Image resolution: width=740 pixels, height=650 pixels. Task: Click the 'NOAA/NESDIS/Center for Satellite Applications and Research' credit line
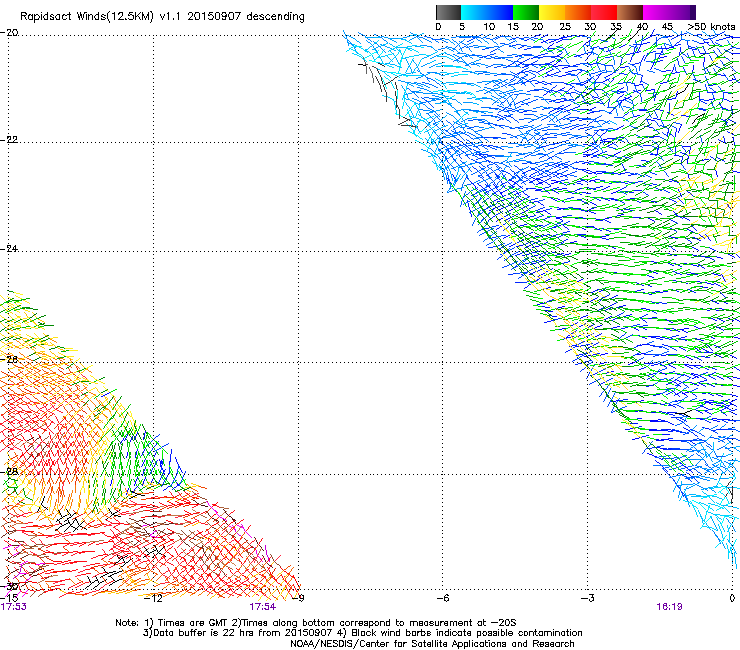click(x=432, y=644)
